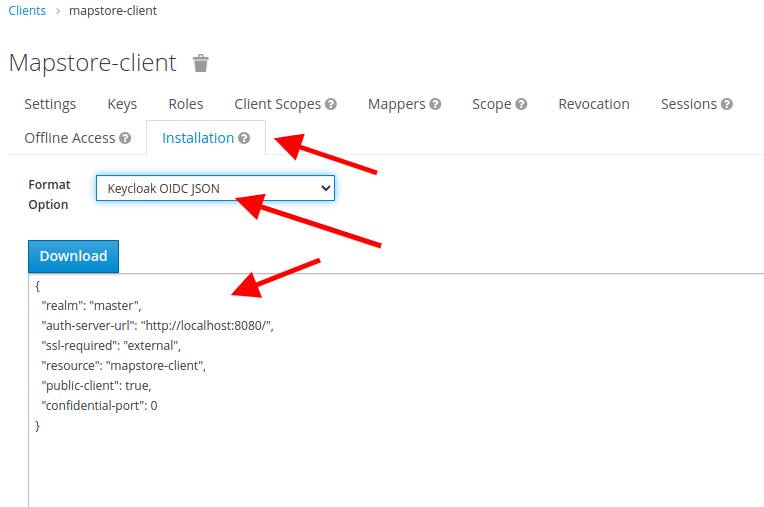The height and width of the screenshot is (507, 764).
Task: Open the Settings tab
Action: click(50, 104)
